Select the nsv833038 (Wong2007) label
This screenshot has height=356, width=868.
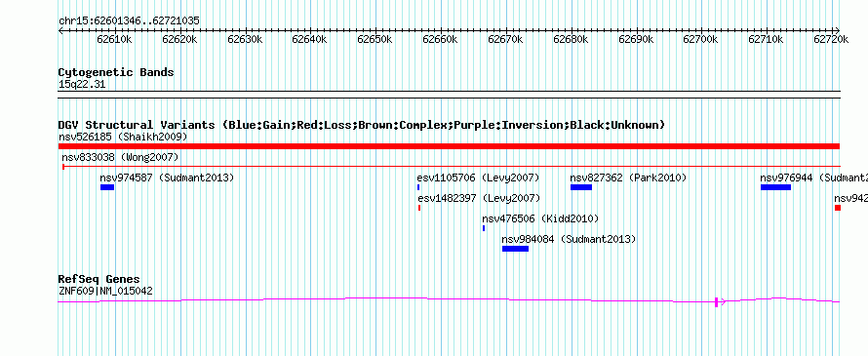tap(120, 157)
